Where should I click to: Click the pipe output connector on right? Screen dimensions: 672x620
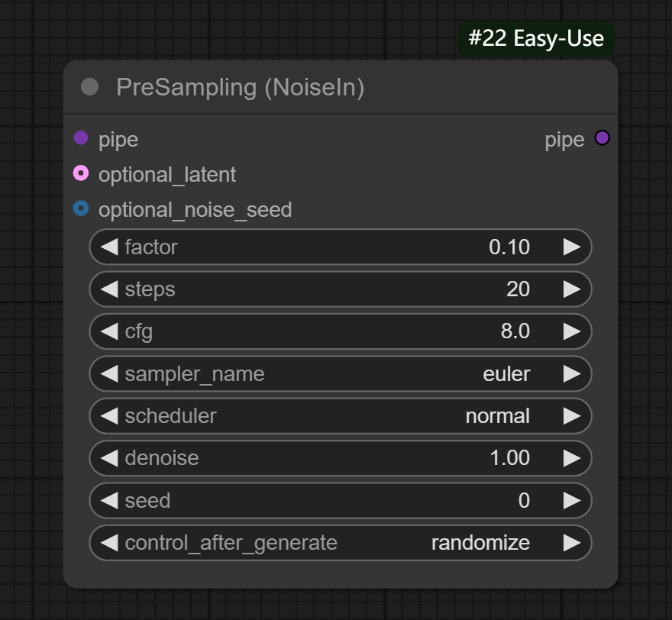[x=602, y=138]
